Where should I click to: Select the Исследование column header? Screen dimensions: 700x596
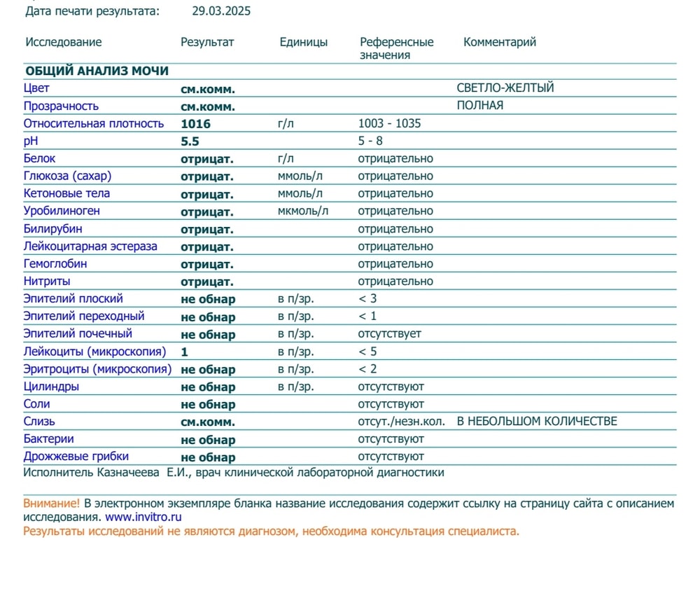64,42
